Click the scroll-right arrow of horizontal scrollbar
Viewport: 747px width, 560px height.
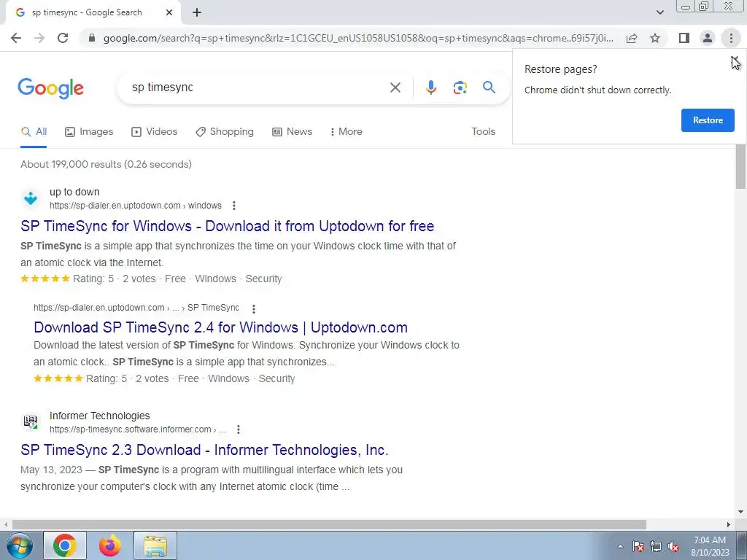point(729,525)
